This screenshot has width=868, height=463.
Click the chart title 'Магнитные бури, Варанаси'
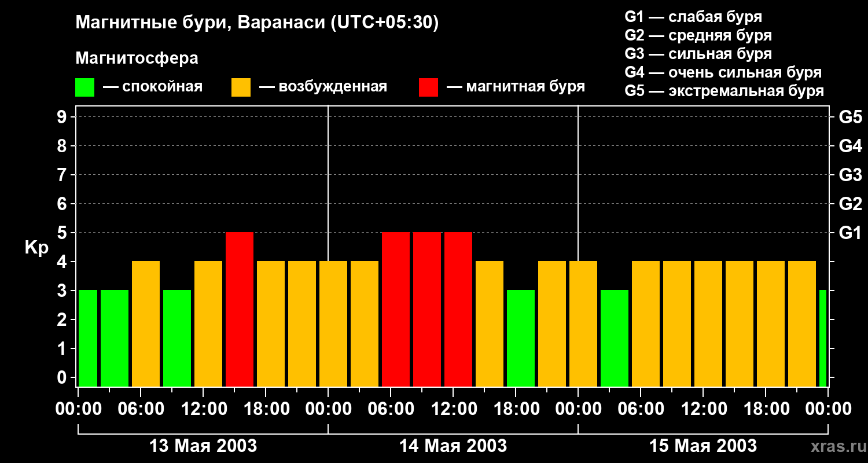257,23
